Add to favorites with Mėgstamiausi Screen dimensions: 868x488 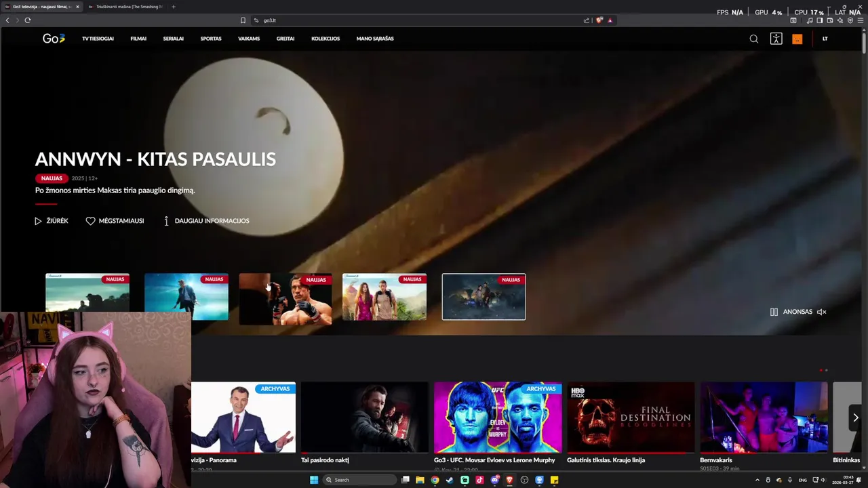tap(115, 221)
